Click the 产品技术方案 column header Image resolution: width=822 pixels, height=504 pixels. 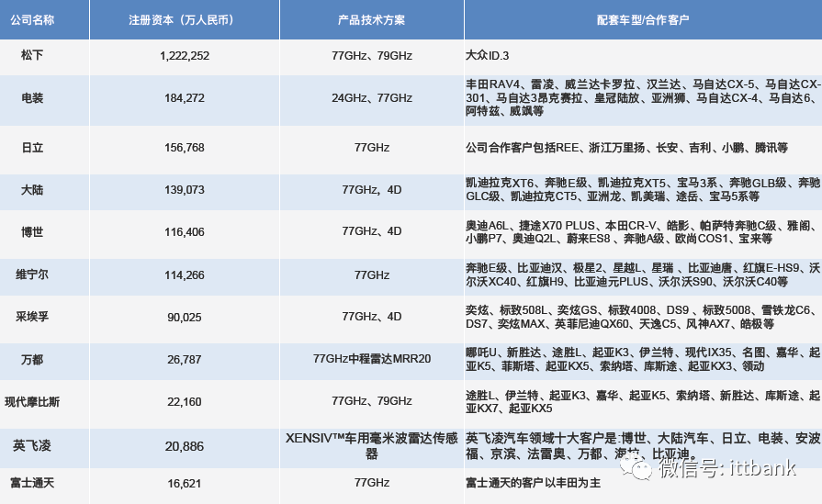(x=372, y=20)
